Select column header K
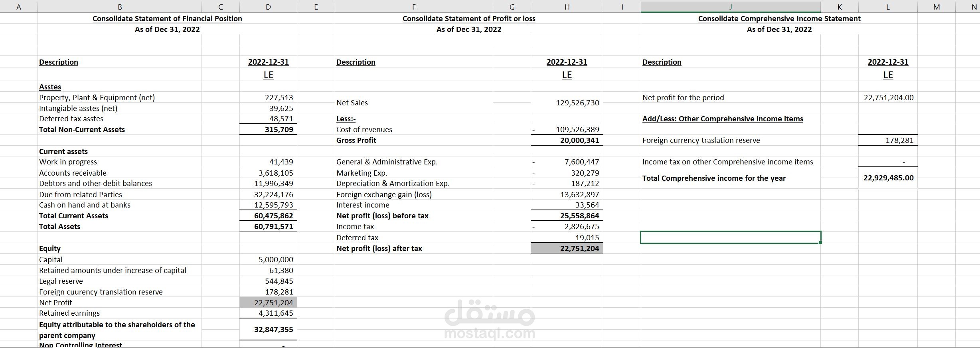 pyautogui.click(x=840, y=7)
